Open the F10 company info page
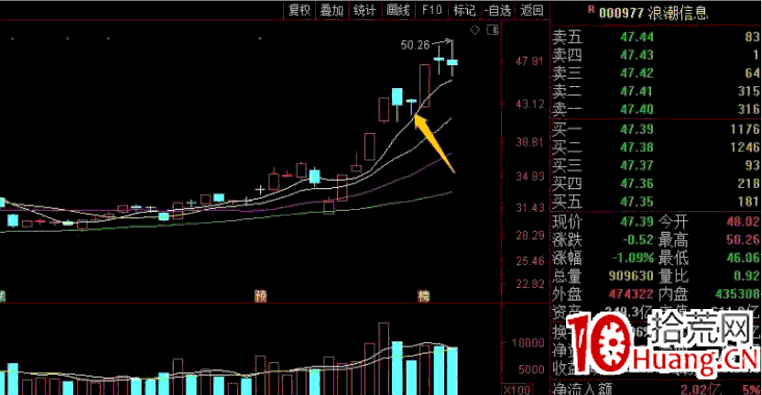This screenshot has height=395, width=762. [x=432, y=10]
